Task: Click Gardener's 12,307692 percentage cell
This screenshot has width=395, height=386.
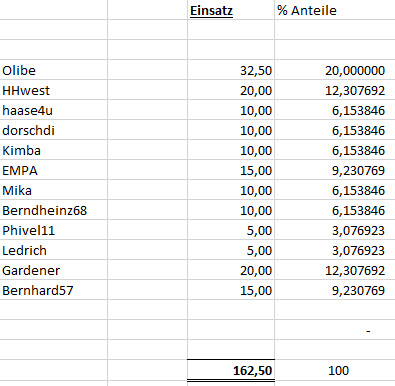Action: (x=335, y=270)
